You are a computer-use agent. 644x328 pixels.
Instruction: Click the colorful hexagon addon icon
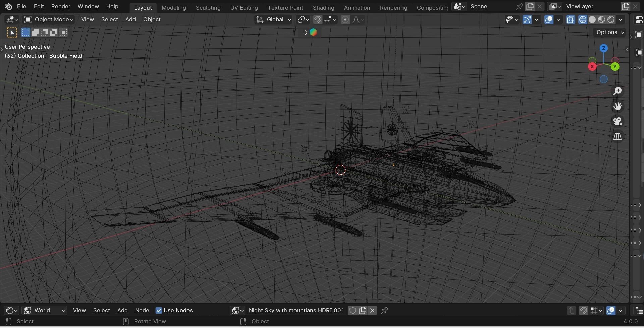coord(313,32)
